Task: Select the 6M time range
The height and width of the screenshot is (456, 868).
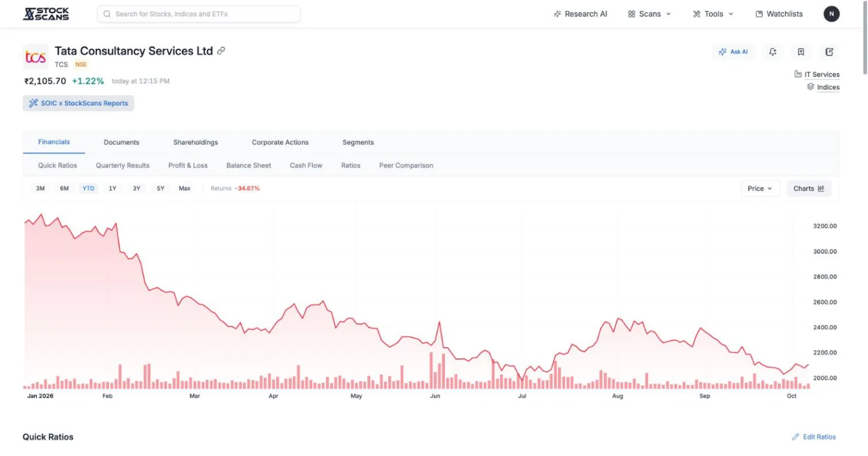Action: [x=64, y=189]
